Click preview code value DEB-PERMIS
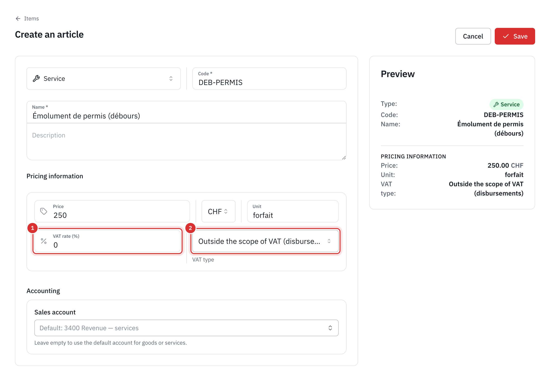550x392 pixels. click(503, 115)
